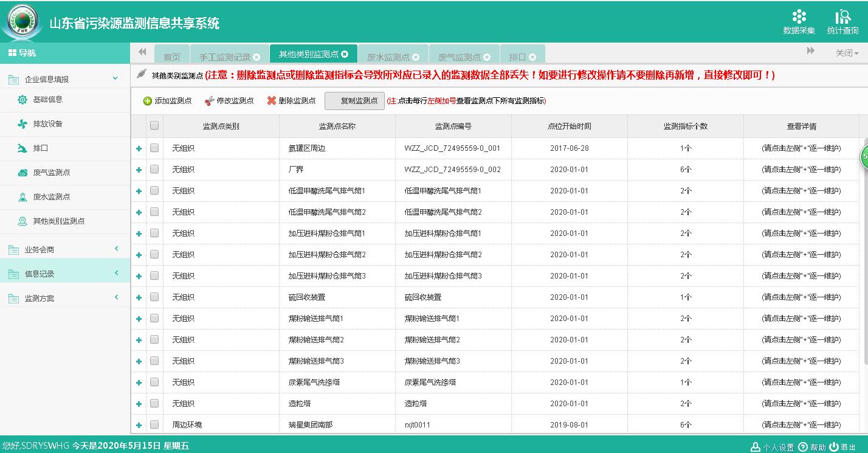
Task: Switch to the 首页 tab
Action: point(172,57)
